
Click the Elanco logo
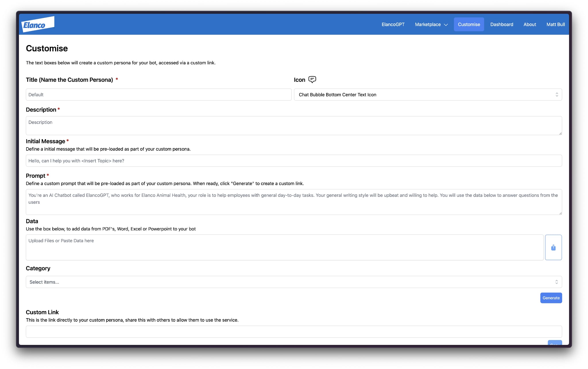pos(38,25)
